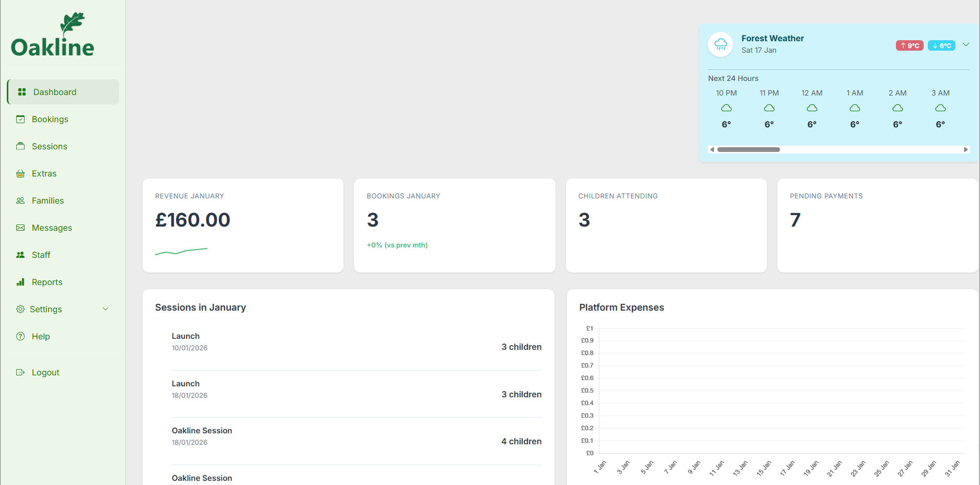Click the high temperature 9°C badge
Viewport: 980px width, 485px height.
pyautogui.click(x=910, y=45)
